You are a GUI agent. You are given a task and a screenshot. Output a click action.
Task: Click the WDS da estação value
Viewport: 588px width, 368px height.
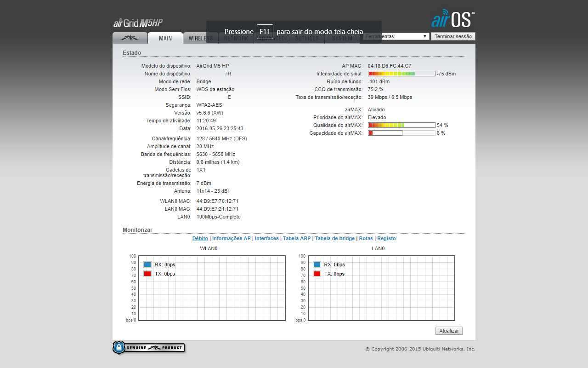tap(215, 89)
